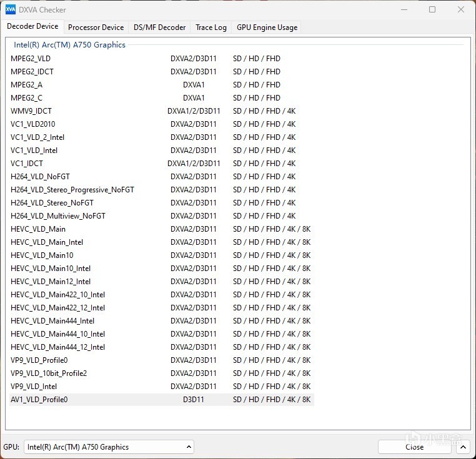Select the HEVC_VLD_Main10 decoder row
476x459 pixels.
(162, 255)
